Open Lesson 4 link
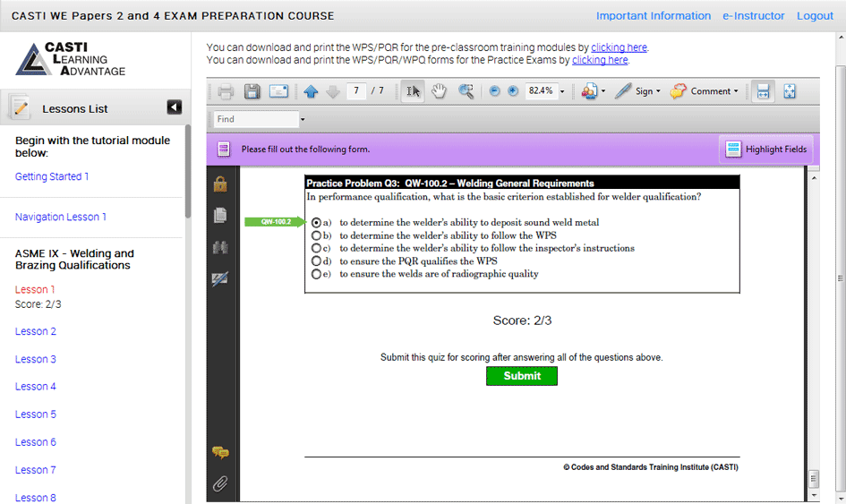Viewport: 846px width, 504px height. [36, 387]
